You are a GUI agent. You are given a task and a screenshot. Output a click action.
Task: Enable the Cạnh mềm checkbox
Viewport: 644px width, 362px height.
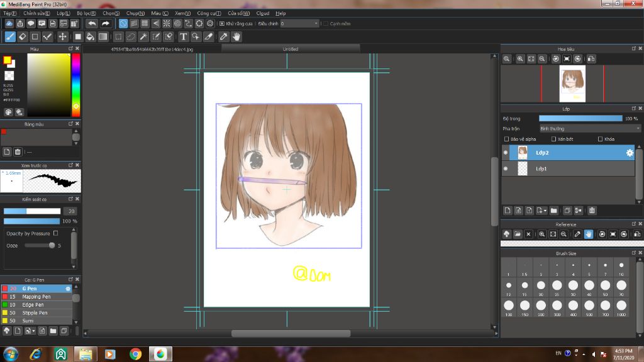click(x=326, y=24)
